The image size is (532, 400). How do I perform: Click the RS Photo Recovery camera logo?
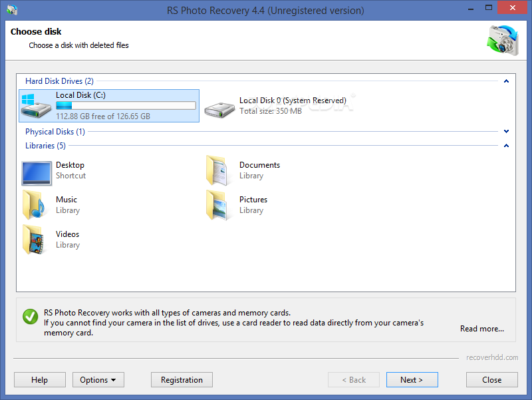point(503,40)
